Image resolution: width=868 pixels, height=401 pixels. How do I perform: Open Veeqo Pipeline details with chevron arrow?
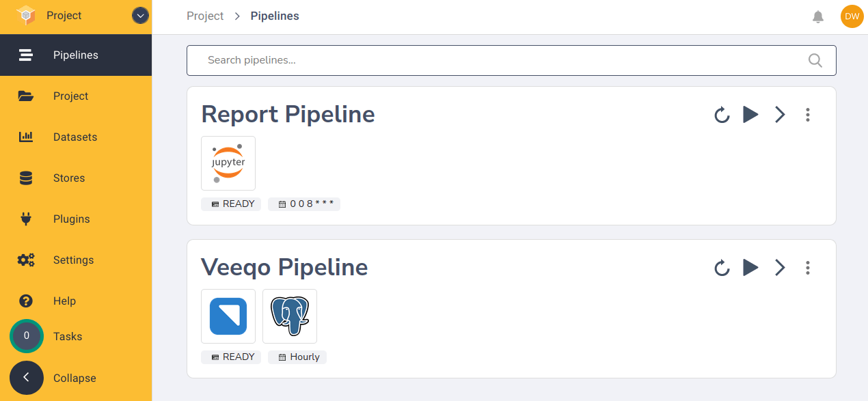point(780,268)
